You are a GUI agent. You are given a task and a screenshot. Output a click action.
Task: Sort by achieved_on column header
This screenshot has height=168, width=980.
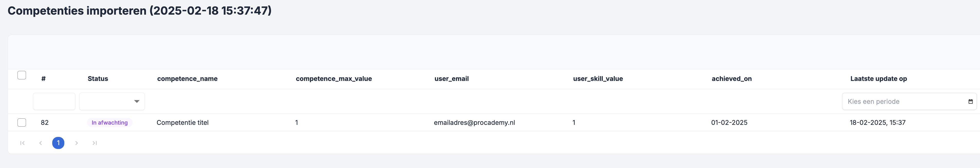pyautogui.click(x=732, y=79)
